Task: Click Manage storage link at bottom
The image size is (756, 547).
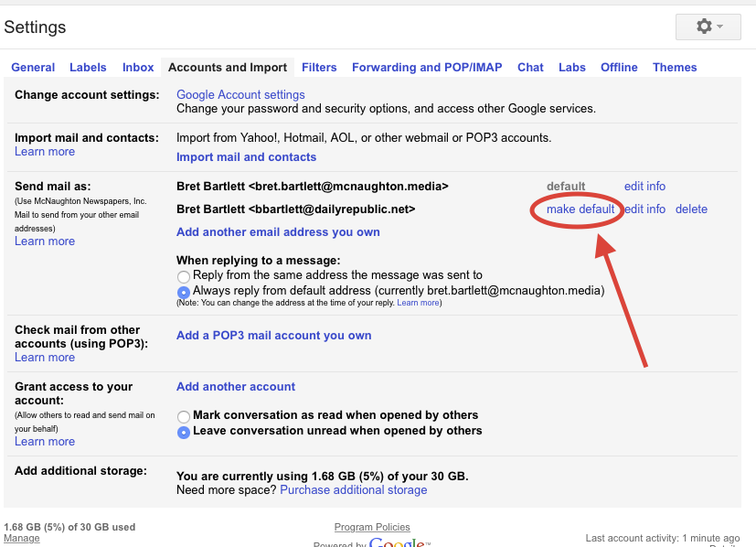Action: coord(22,539)
